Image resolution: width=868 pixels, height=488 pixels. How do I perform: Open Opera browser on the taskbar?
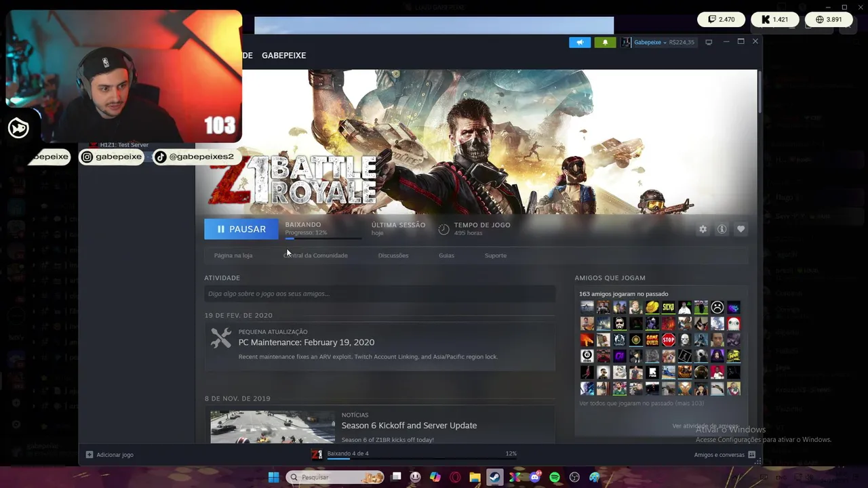coord(455,477)
